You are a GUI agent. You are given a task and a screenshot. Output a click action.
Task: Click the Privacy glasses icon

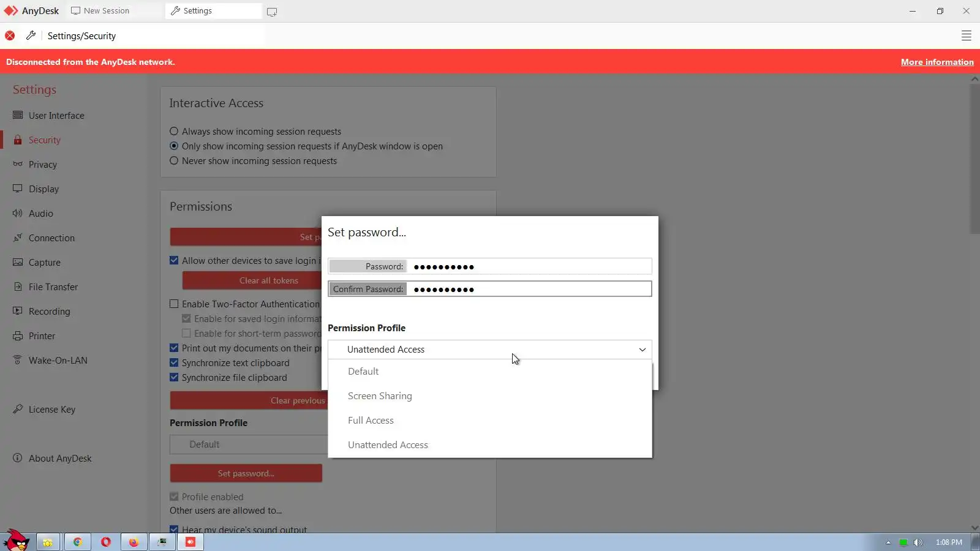coord(18,164)
